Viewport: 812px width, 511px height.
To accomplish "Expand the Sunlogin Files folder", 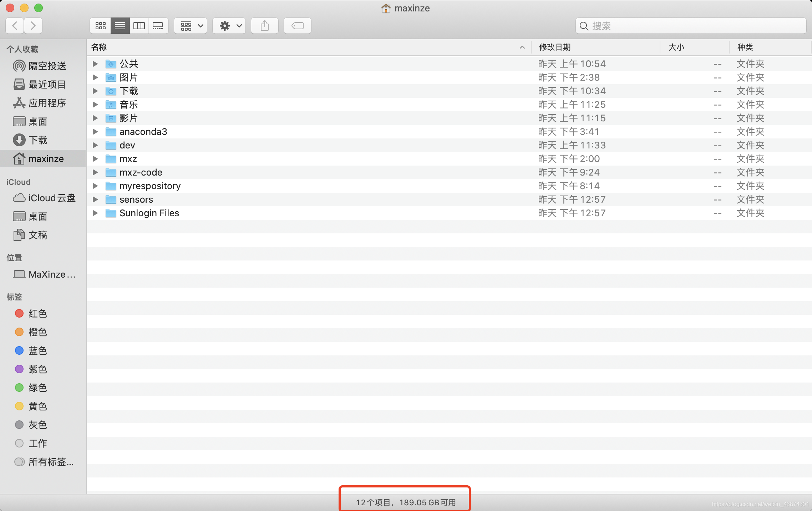I will [95, 213].
